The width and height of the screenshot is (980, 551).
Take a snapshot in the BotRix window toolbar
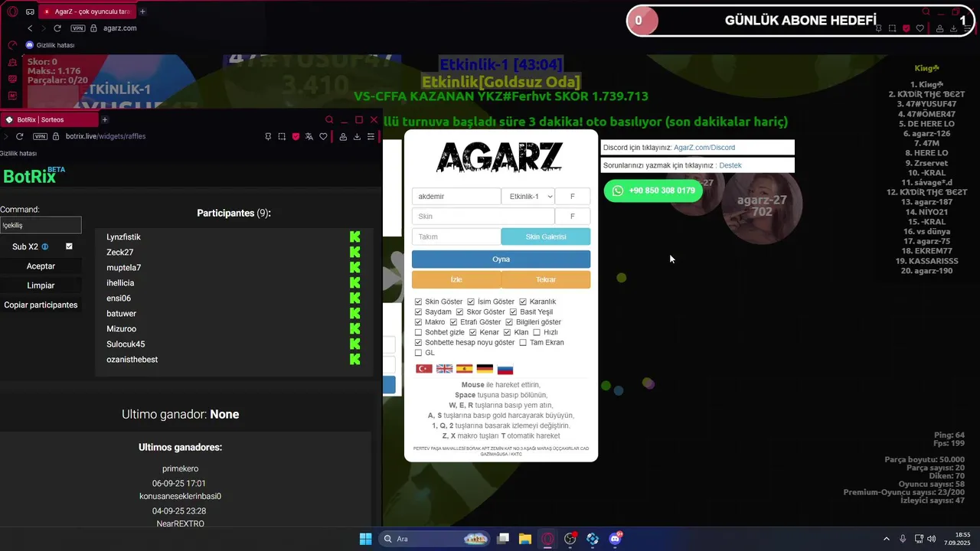tap(282, 136)
